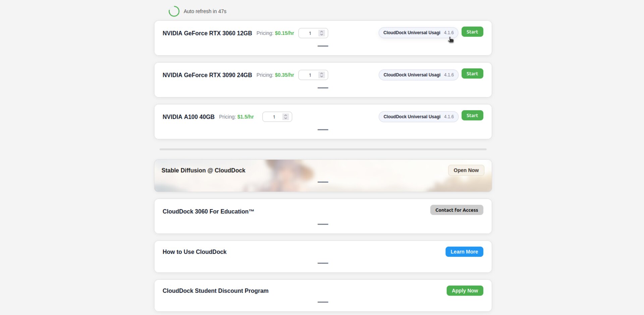Increase RTX 3060 GPU count with up arrow

[x=322, y=32]
